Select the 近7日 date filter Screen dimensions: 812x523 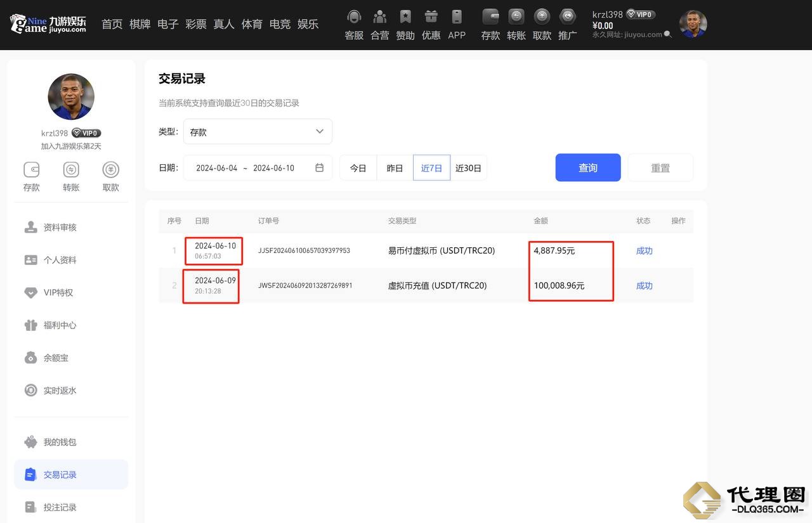[x=432, y=168]
